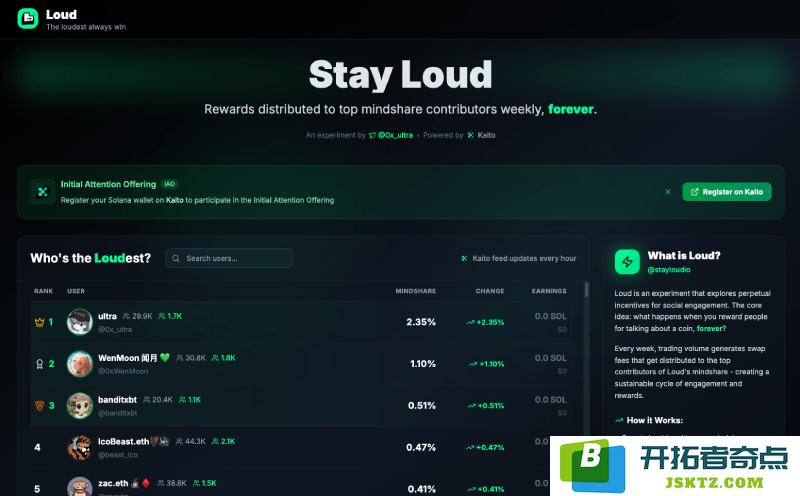
Task: Click the 0.47% mindshare value
Action: [x=421, y=448]
